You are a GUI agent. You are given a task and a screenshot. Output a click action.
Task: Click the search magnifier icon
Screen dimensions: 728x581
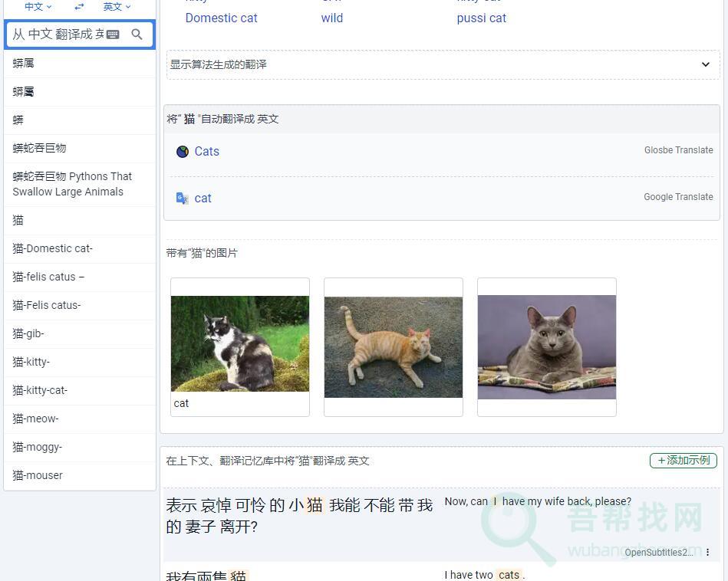[x=137, y=34]
